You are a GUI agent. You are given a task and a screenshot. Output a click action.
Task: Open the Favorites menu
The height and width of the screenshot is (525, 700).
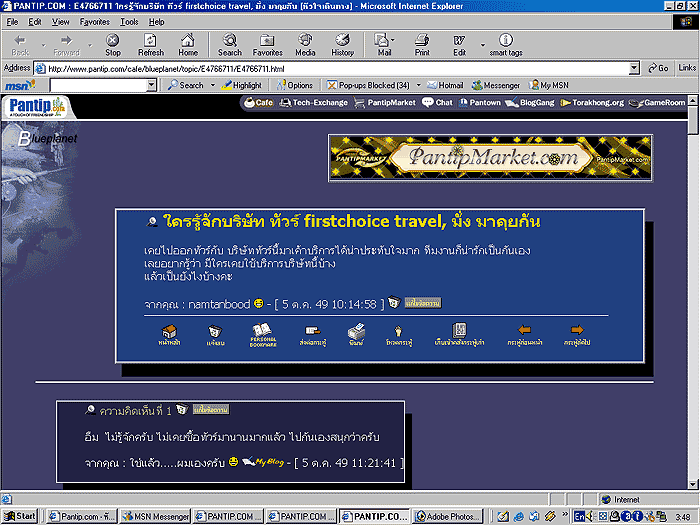point(95,22)
